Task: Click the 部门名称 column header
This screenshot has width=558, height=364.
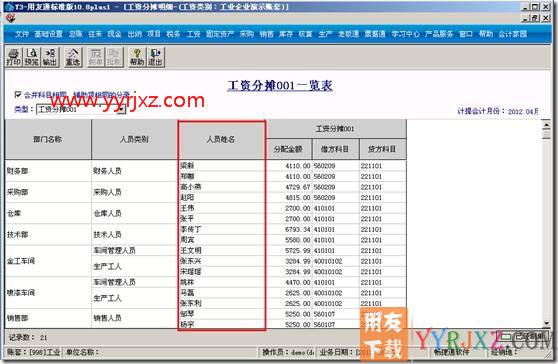Action: 48,139
